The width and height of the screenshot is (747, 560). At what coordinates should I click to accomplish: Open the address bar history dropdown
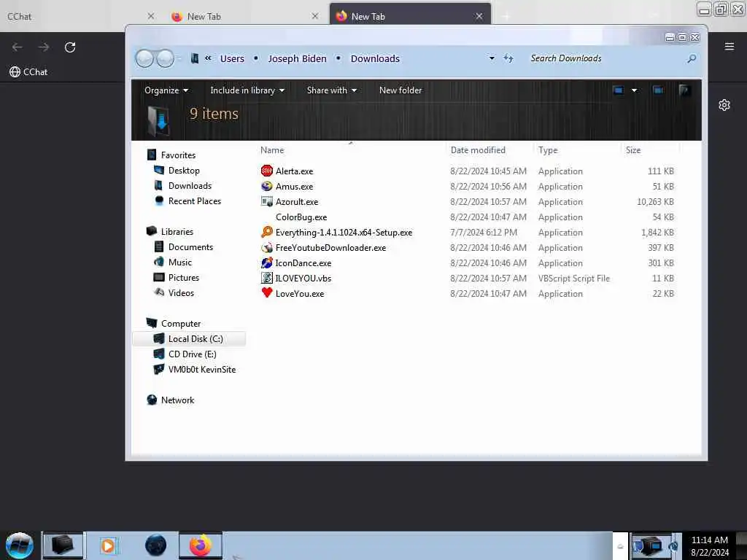coord(492,58)
